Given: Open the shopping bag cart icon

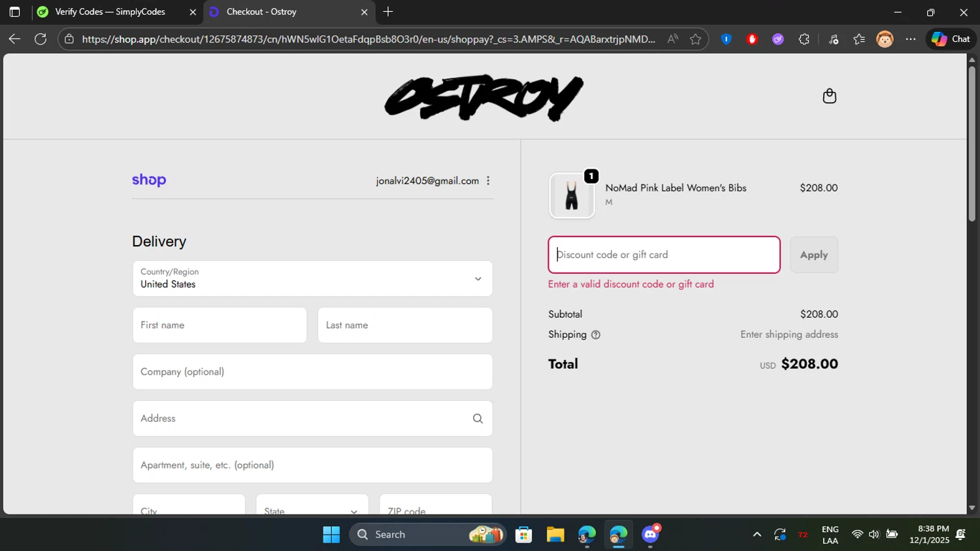Looking at the screenshot, I should [829, 96].
